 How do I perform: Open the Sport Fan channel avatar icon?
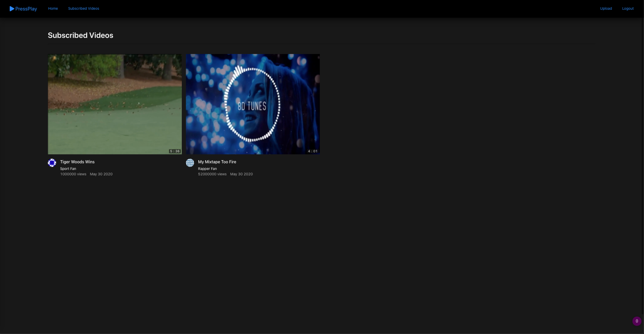[x=52, y=163]
